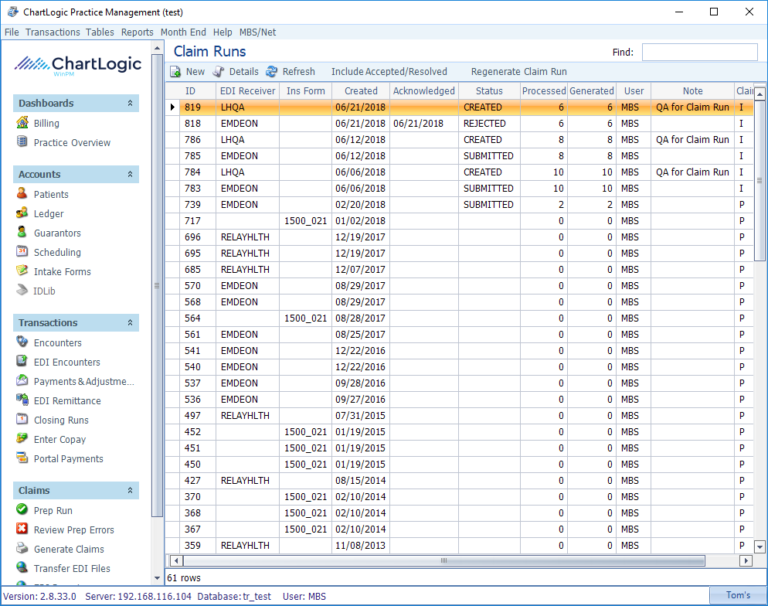Open the Help menu

(x=222, y=32)
